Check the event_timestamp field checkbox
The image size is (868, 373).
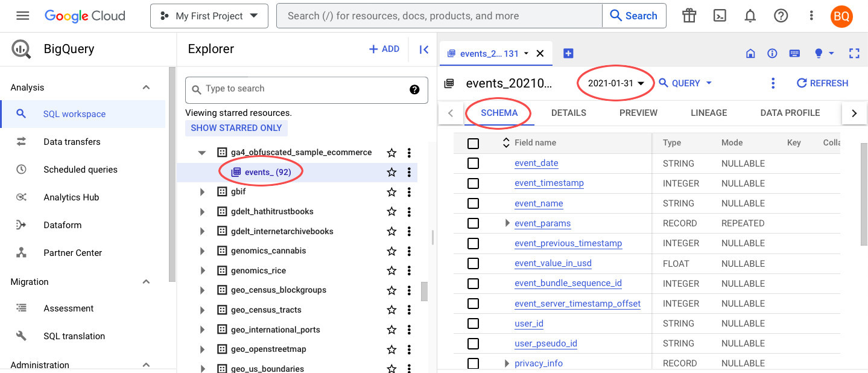(x=474, y=183)
